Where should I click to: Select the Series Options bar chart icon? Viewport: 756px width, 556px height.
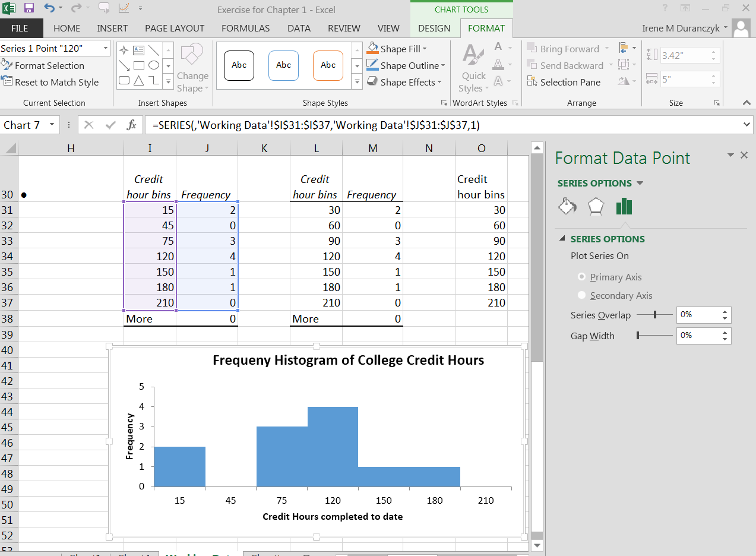pos(624,206)
